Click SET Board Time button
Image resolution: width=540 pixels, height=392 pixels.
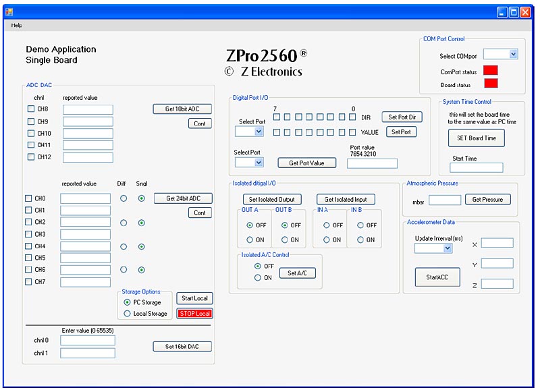[477, 138]
